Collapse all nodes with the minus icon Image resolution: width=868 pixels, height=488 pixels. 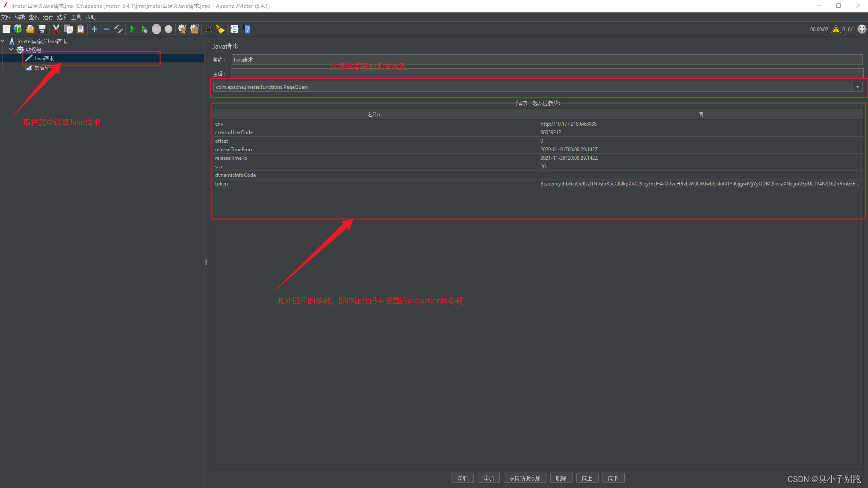(106, 29)
